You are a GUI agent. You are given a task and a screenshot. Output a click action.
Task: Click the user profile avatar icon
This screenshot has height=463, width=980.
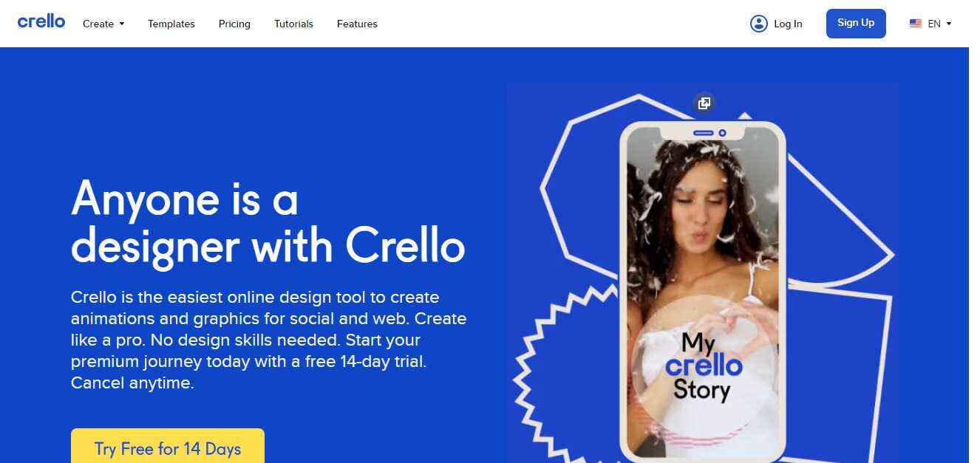(759, 24)
